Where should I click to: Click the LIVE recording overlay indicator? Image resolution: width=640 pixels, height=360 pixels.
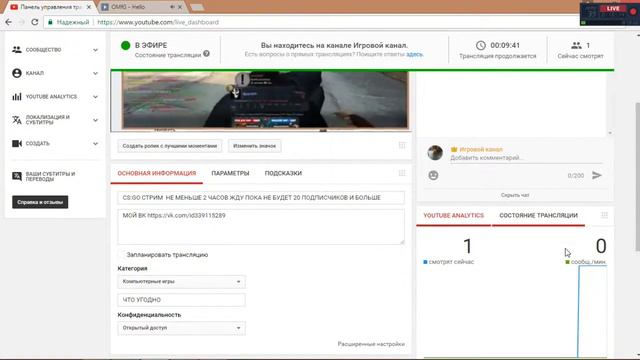click(x=613, y=9)
